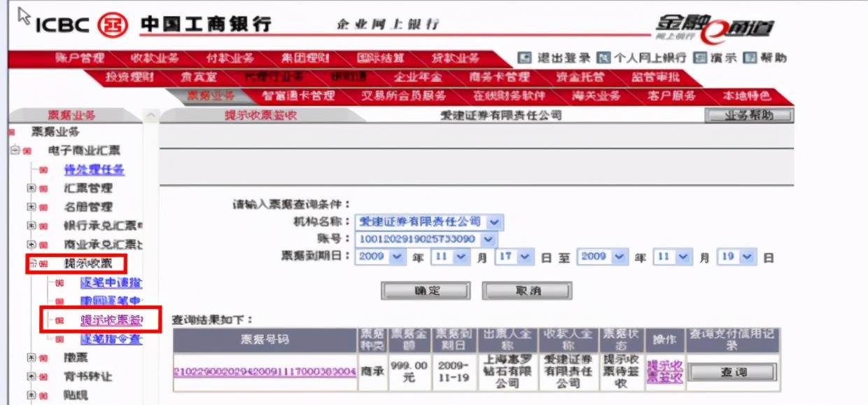Select the 海关业务 tab
Screen dimensions: 868x405
point(596,96)
